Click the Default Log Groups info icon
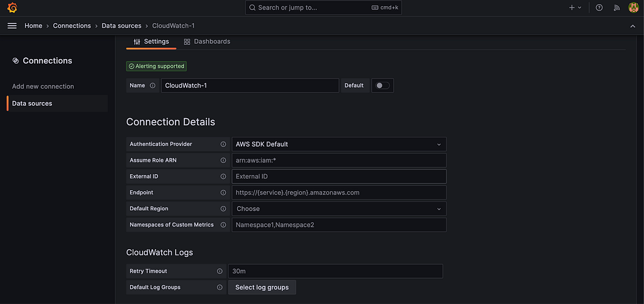This screenshot has height=304, width=644. coord(219,287)
